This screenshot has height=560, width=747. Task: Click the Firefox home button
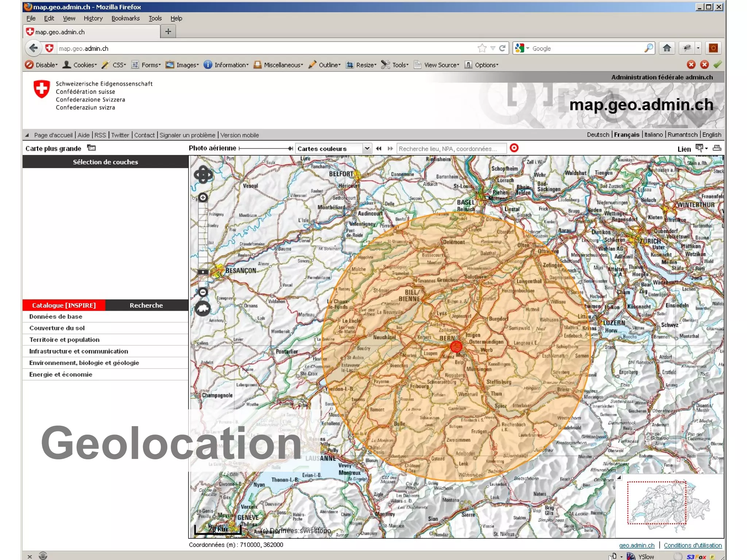[x=667, y=48]
